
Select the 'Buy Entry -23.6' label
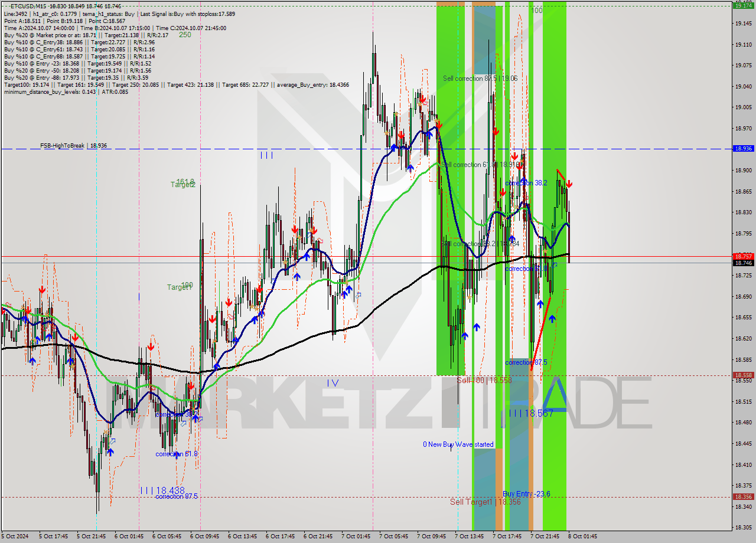pos(527,494)
